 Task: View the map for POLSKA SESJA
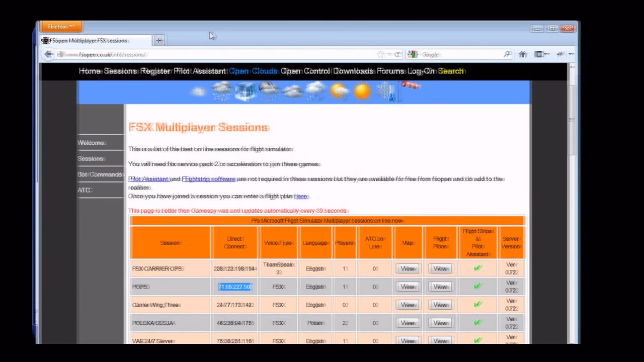tap(408, 323)
